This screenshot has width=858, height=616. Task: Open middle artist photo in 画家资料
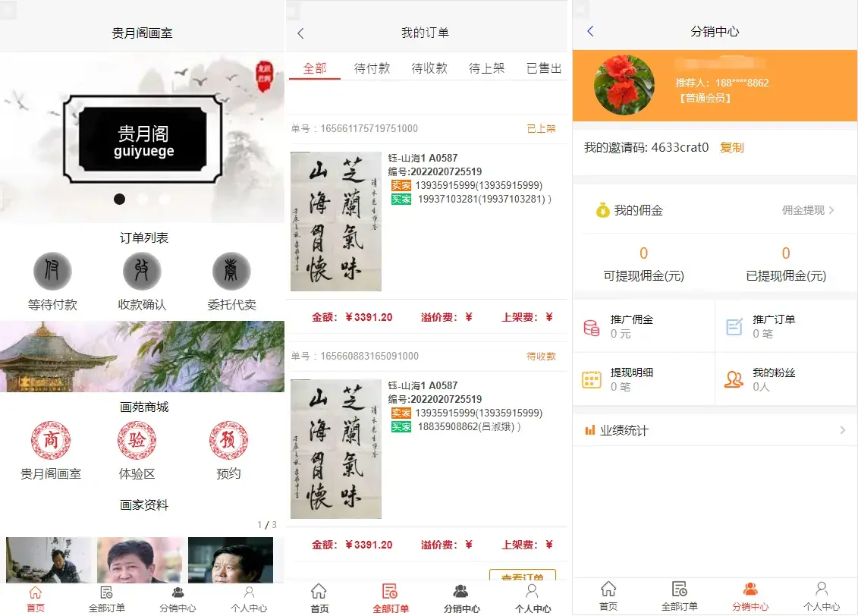coord(140,560)
